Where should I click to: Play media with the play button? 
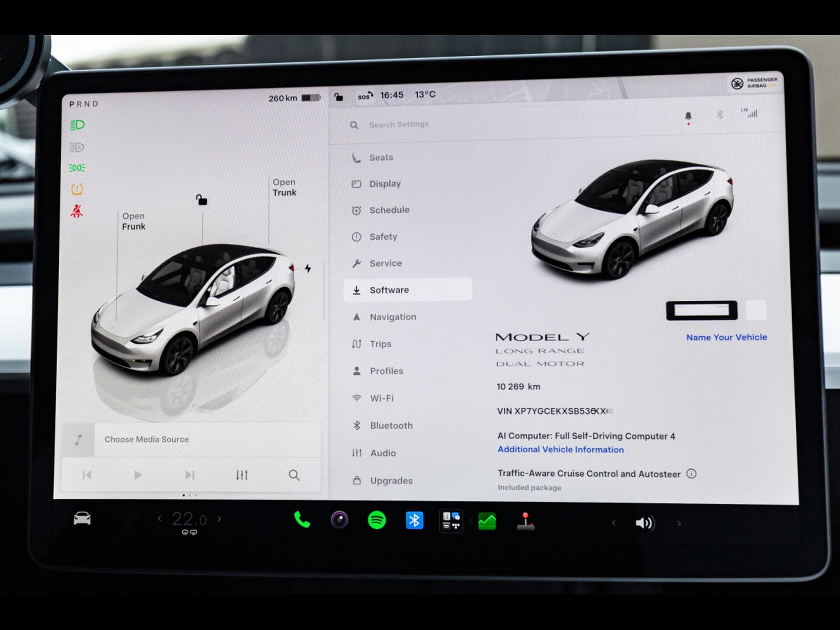point(138,475)
